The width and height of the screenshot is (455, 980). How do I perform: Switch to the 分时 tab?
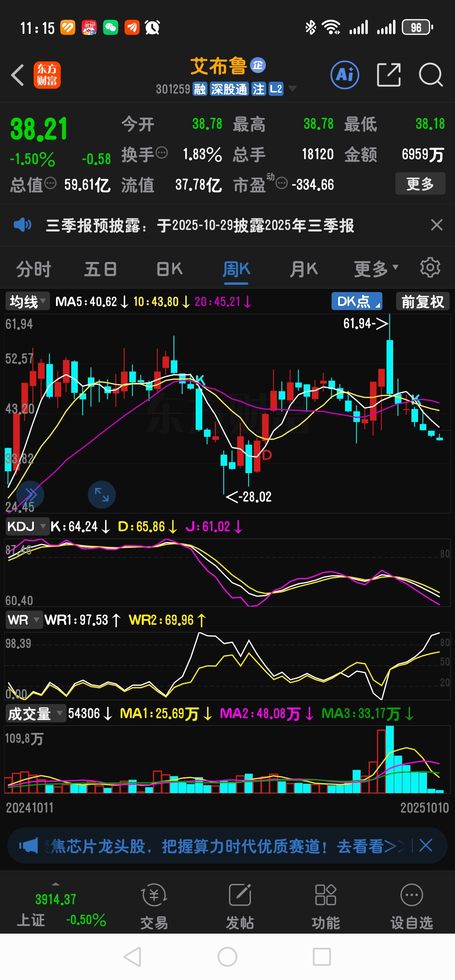34,269
